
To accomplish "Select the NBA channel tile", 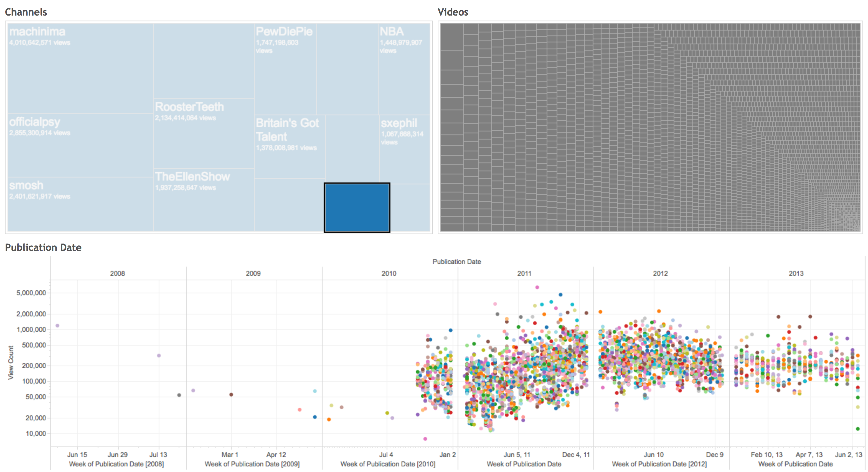I will [404, 69].
